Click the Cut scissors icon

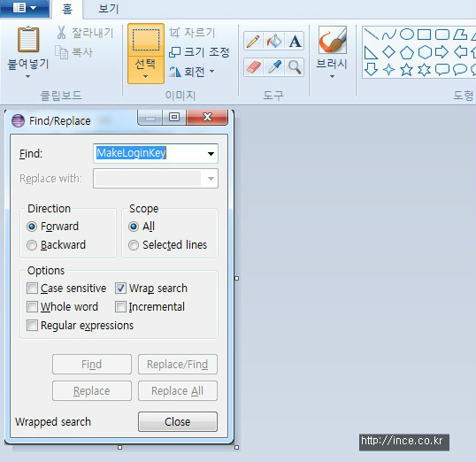62,33
